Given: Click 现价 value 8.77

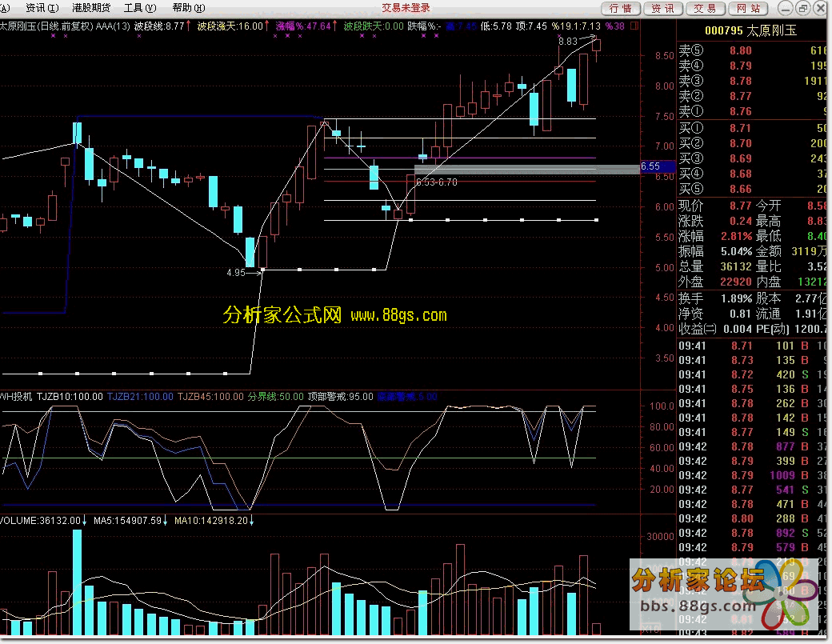Looking at the screenshot, I should pos(740,206).
